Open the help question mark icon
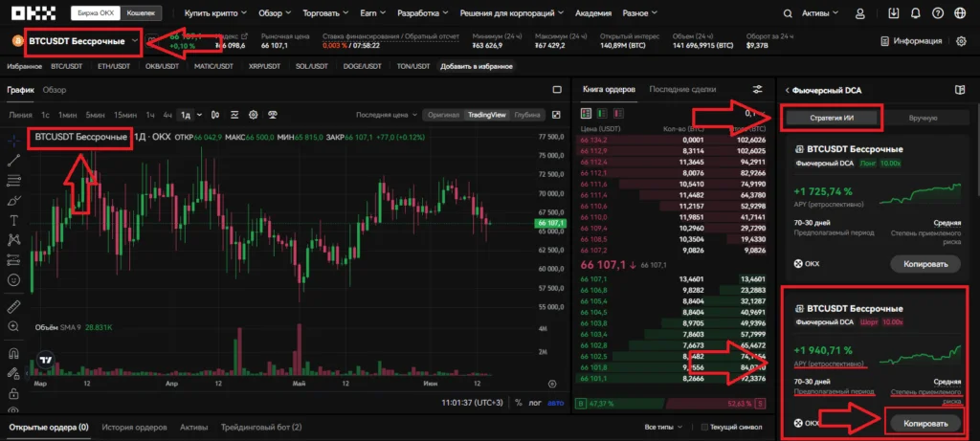This screenshot has width=980, height=441. [x=938, y=13]
